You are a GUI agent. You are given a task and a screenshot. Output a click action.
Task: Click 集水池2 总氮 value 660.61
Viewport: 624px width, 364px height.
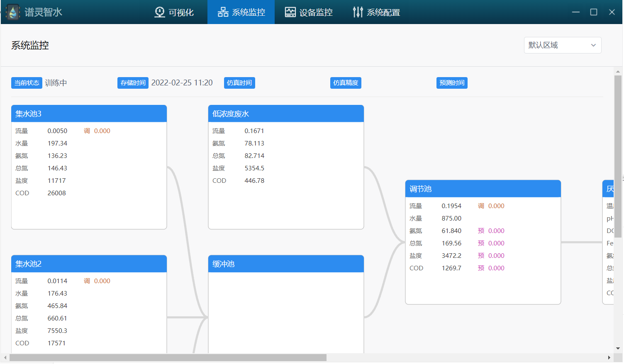click(x=57, y=318)
